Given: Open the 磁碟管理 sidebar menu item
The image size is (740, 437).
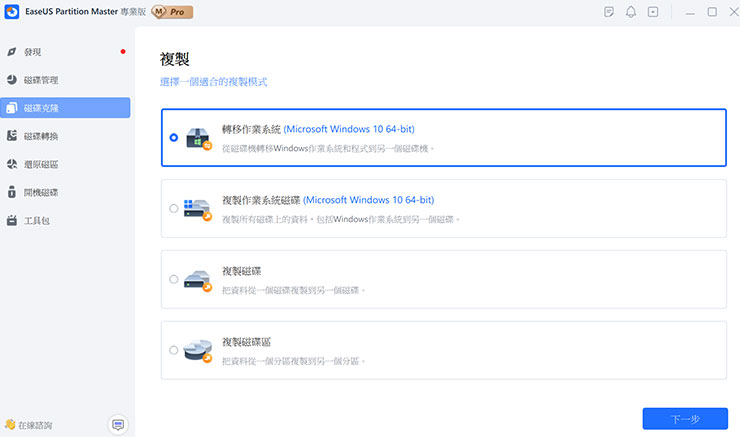Looking at the screenshot, I should coord(40,79).
